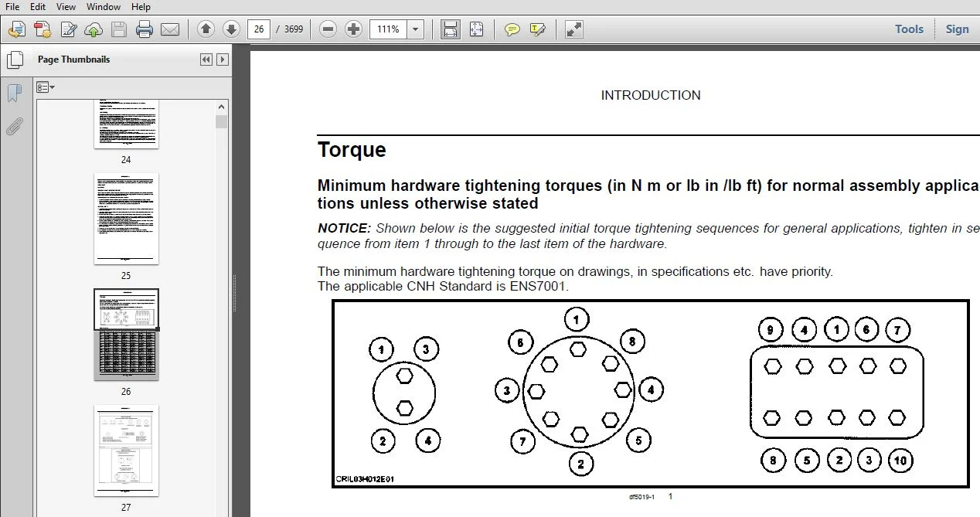This screenshot has height=517, width=980.
Task: Toggle Page Thumbnails panel in sidebar
Action: coord(15,60)
